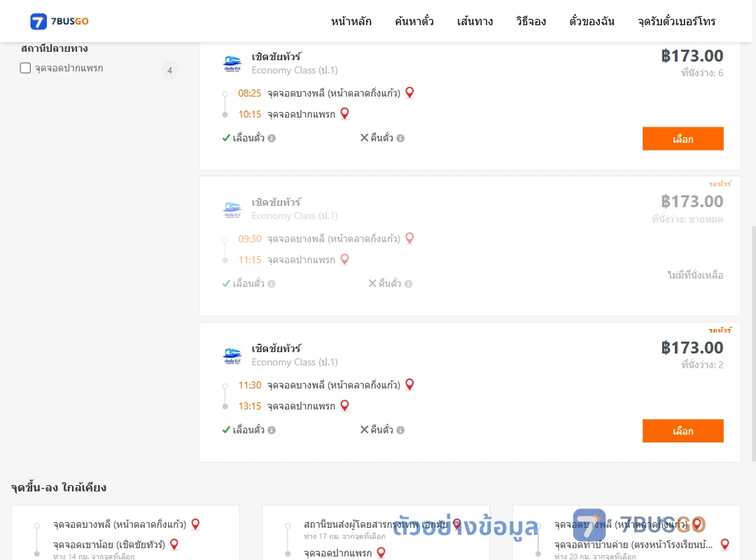Click the 13:15 arrival time
The width and height of the screenshot is (756, 560).
(250, 406)
